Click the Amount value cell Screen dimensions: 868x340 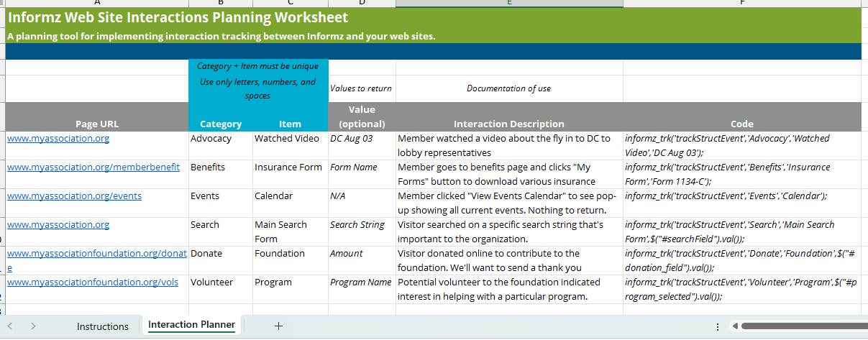click(x=362, y=260)
